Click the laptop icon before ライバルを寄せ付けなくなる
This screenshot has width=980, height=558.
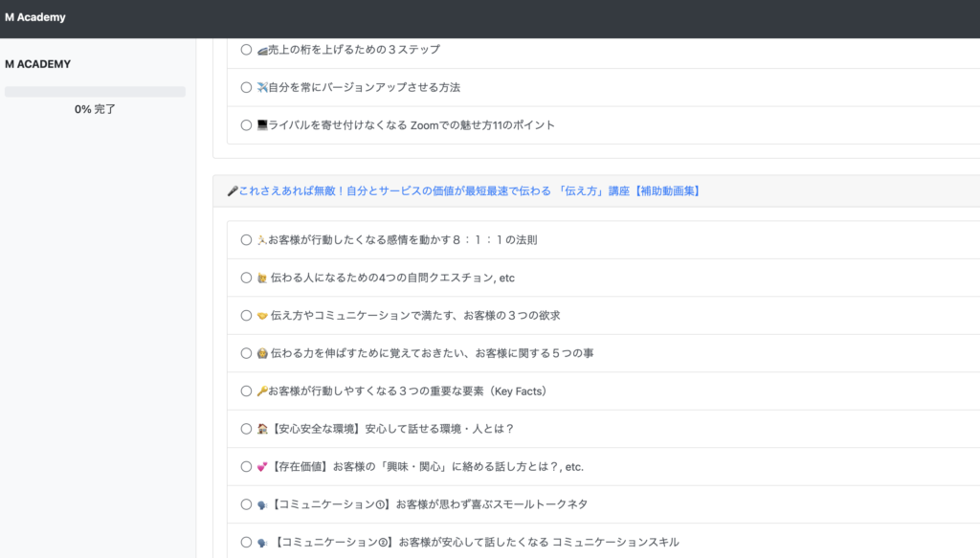point(262,125)
